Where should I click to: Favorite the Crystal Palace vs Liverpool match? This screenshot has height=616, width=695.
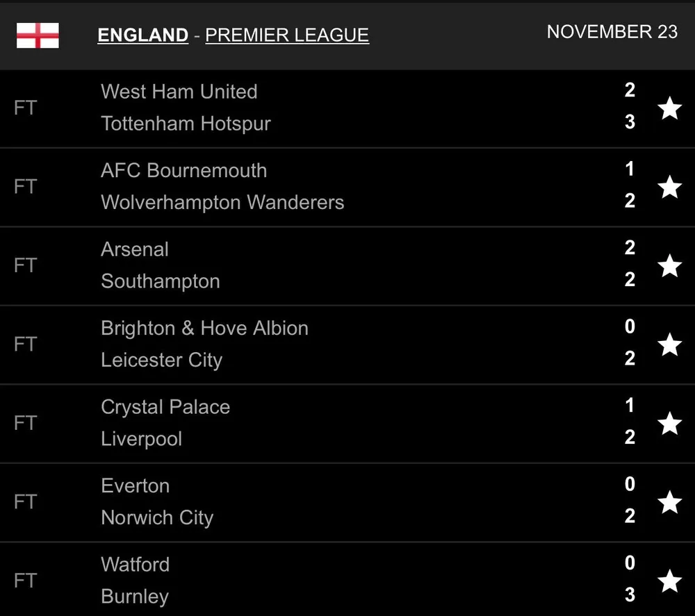(x=669, y=423)
